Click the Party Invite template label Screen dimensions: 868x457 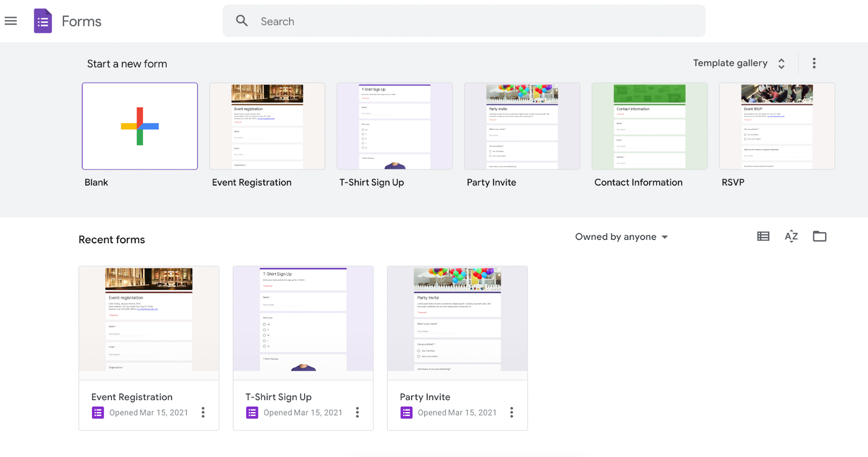(x=492, y=182)
